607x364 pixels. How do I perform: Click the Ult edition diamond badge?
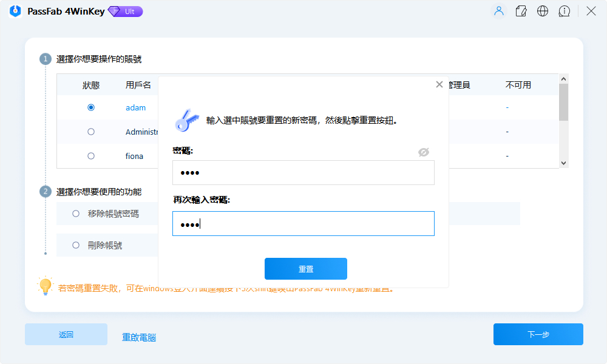(126, 12)
